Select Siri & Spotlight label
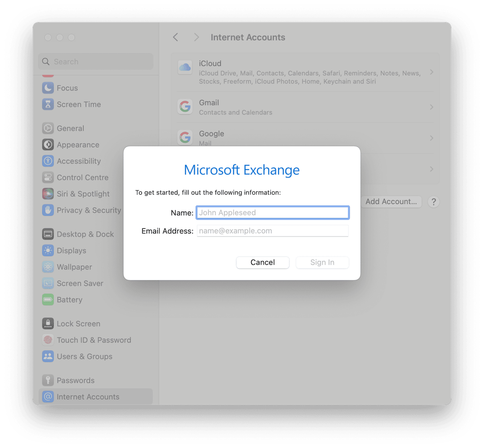The width and height of the screenshot is (484, 448). (83, 194)
